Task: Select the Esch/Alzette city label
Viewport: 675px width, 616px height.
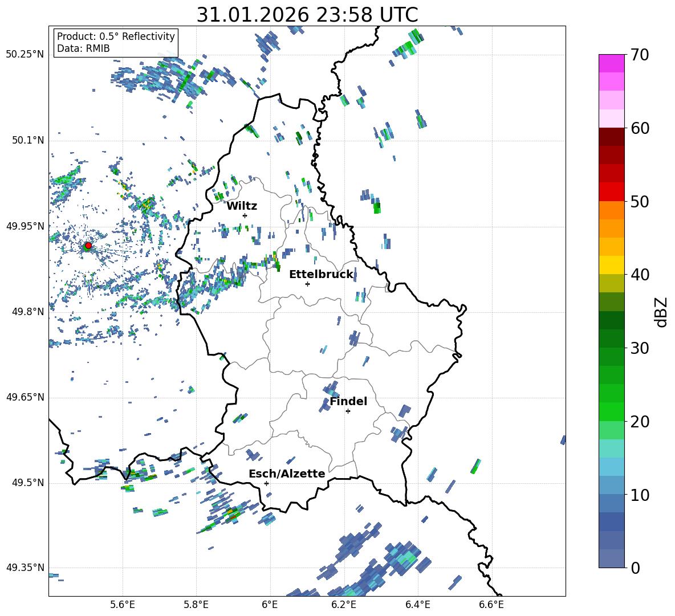Action: click(287, 474)
